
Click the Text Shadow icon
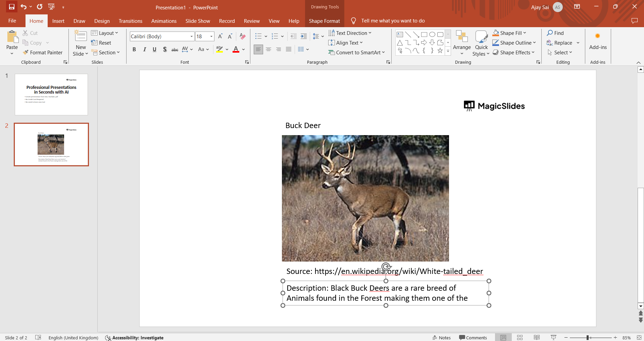(164, 49)
